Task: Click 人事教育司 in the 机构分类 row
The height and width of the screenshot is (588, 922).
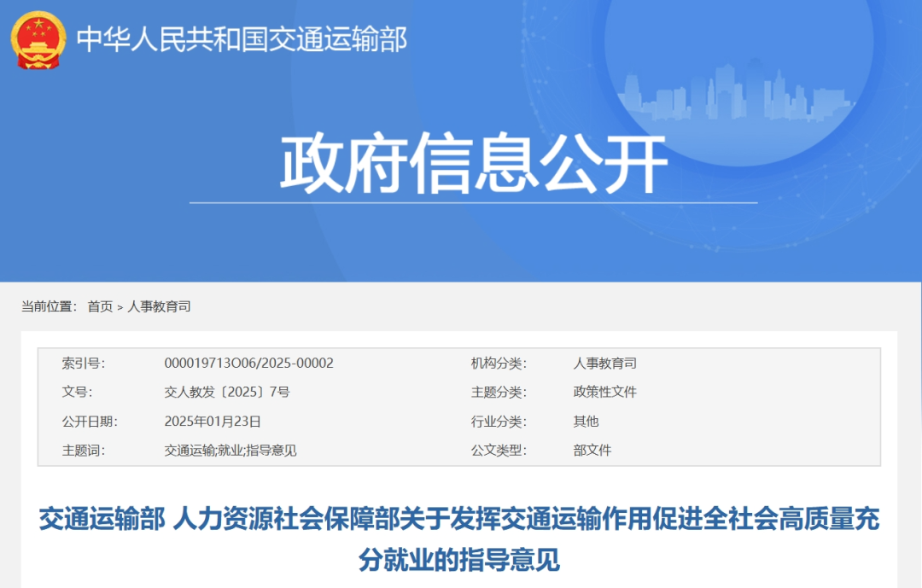Action: (x=604, y=364)
